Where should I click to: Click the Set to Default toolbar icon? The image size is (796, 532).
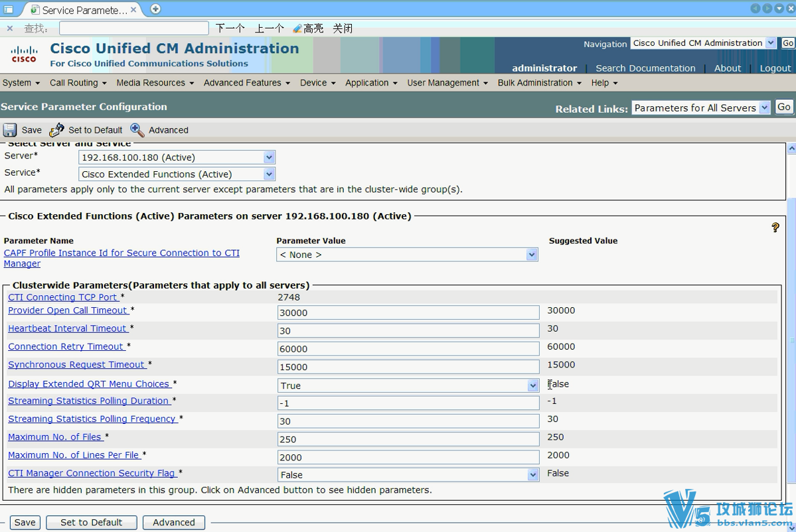[x=57, y=130]
